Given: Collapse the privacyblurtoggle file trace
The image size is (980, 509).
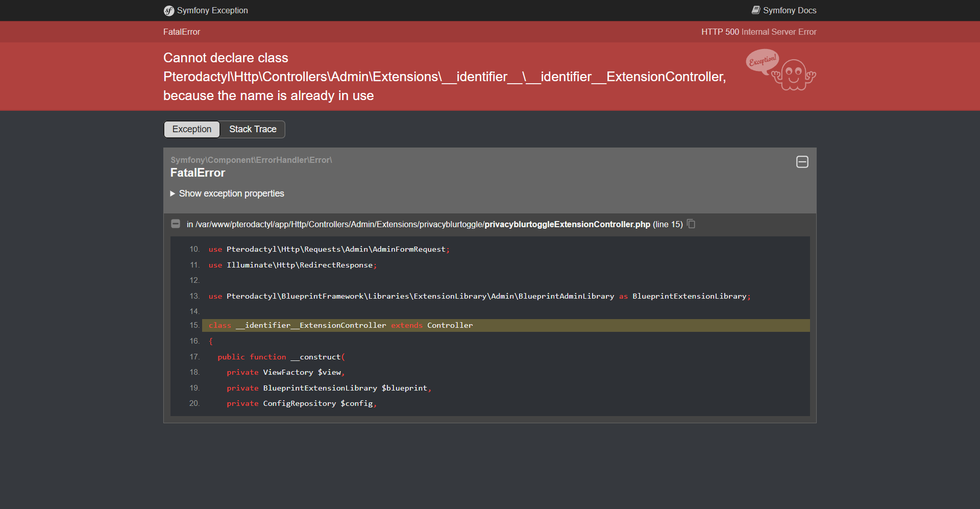Looking at the screenshot, I should pyautogui.click(x=176, y=224).
